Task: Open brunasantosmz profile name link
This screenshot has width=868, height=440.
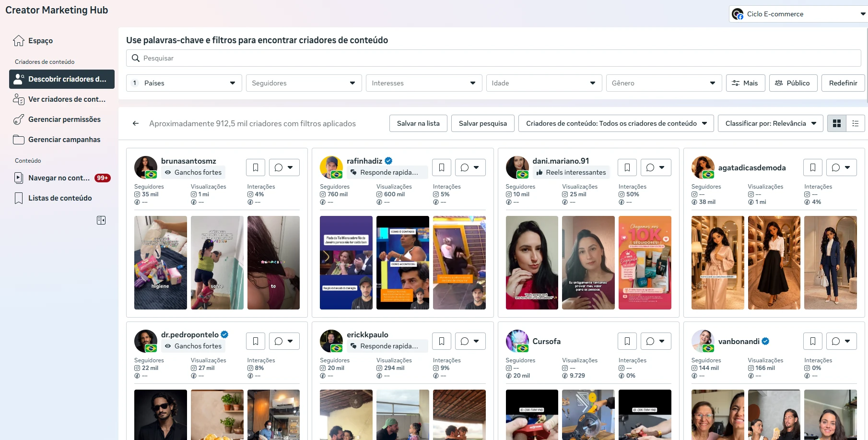Action: [x=188, y=161]
